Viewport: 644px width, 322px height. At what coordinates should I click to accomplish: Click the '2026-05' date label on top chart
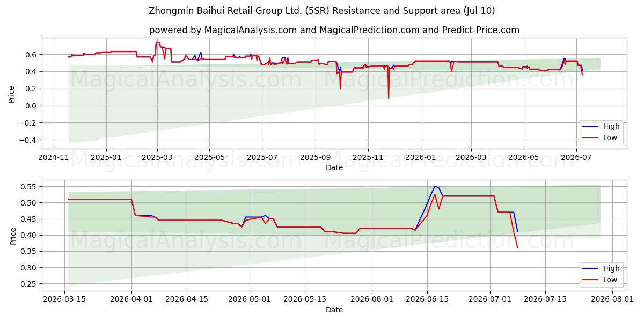click(x=523, y=158)
